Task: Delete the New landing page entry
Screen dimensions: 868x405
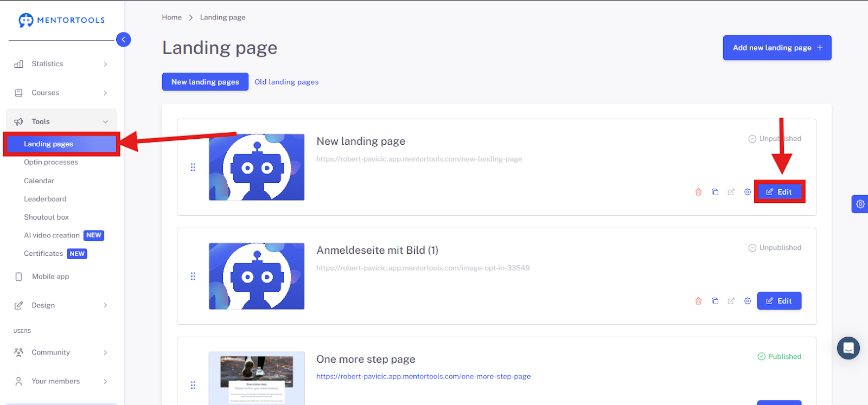Action: [699, 192]
